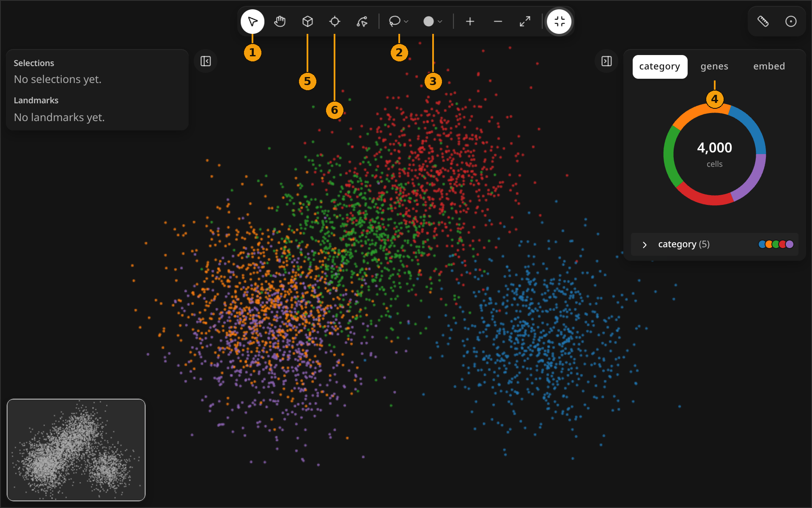This screenshot has width=812, height=508.
Task: Select the path cursor tool
Action: 362,22
